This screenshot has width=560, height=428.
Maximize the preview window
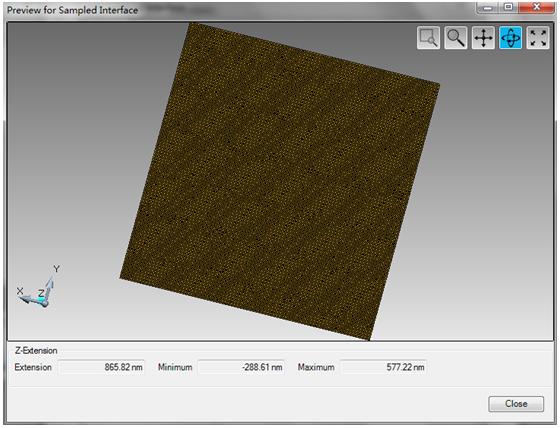[509, 7]
